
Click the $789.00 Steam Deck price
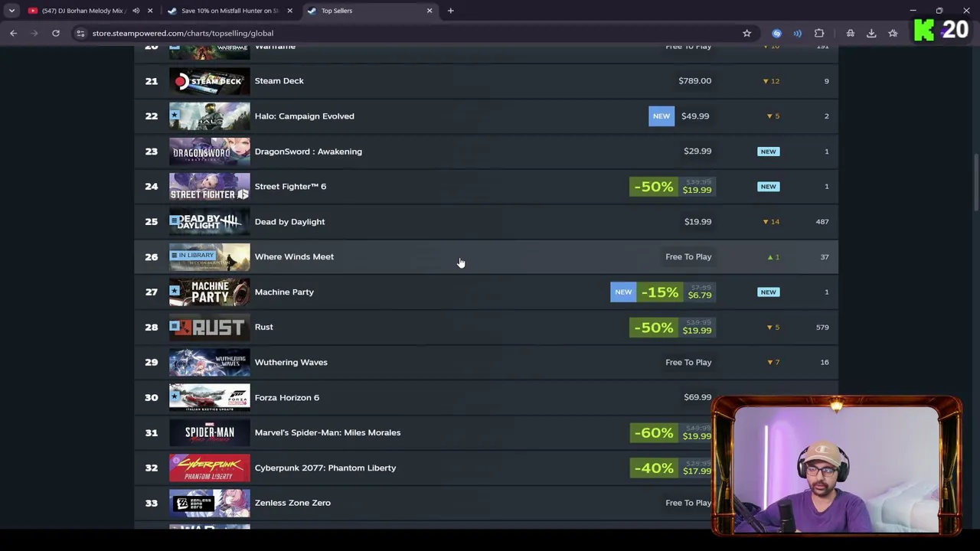point(694,80)
